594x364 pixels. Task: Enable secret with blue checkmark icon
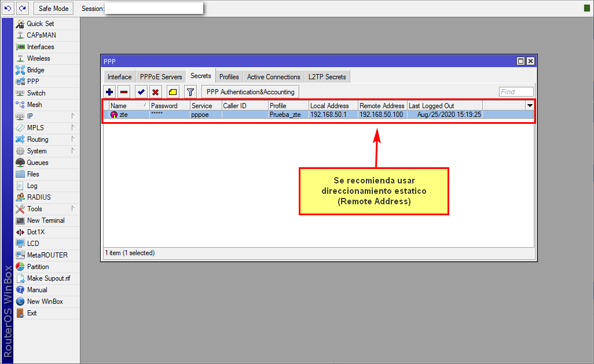point(141,92)
